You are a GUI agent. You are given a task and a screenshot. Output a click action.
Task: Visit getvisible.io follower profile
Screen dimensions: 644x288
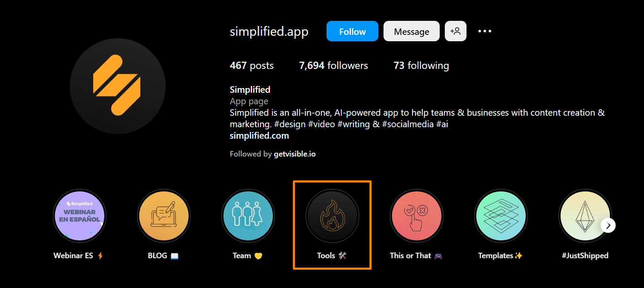pos(295,154)
